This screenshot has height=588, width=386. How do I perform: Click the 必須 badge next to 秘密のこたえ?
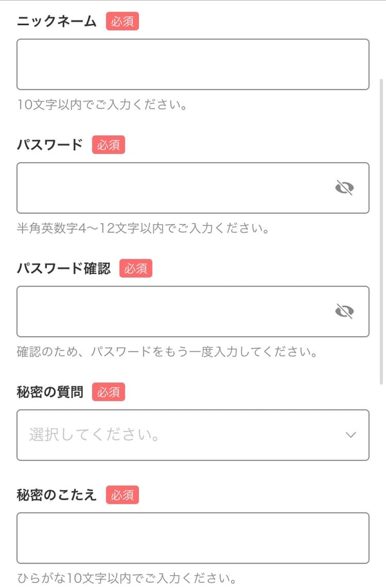click(122, 495)
